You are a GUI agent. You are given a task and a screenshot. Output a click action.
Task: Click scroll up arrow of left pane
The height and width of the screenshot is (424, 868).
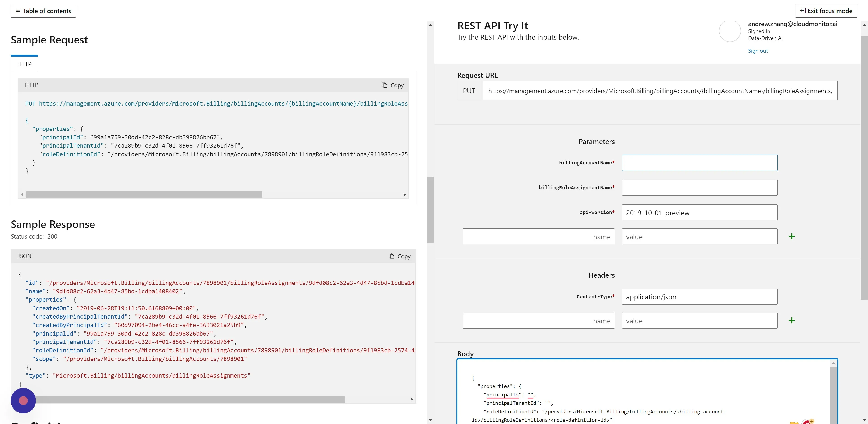[430, 25]
